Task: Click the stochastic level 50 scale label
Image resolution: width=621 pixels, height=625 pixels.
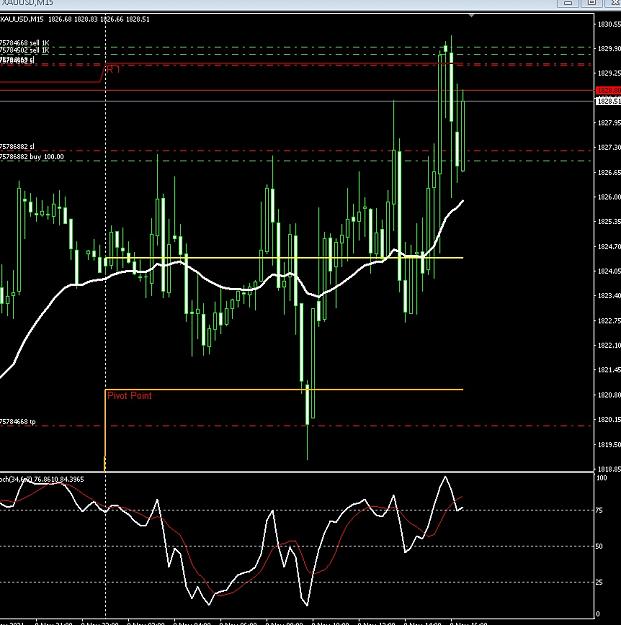Action: pos(599,546)
